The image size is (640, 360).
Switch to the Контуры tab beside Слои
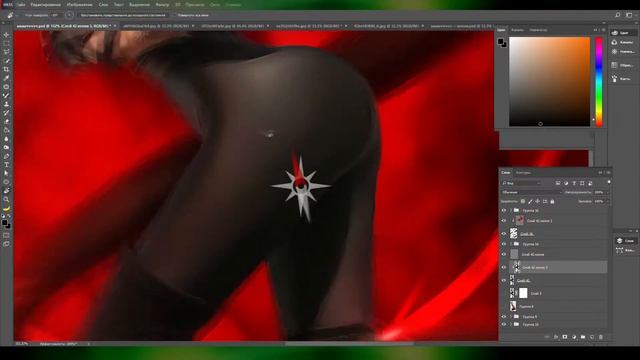(523, 173)
